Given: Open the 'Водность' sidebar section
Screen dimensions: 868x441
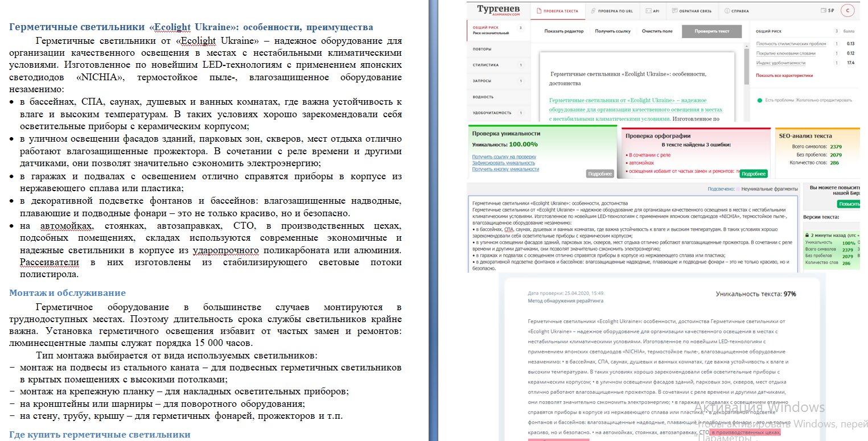Looking at the screenshot, I should point(498,97).
